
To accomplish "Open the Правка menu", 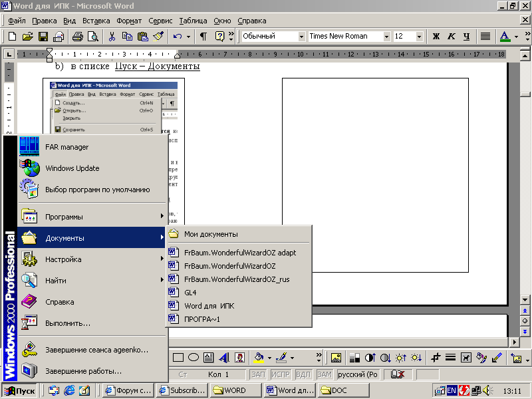I will tap(45, 21).
